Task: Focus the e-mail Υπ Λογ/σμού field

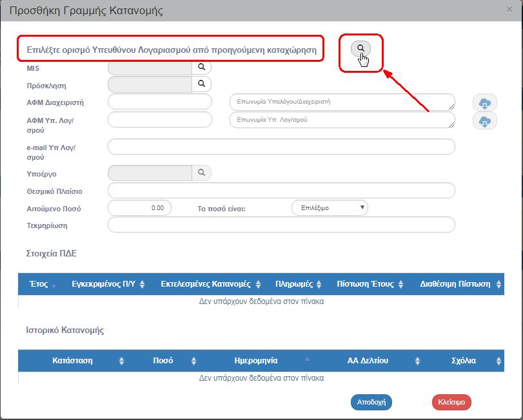Action: click(281, 147)
